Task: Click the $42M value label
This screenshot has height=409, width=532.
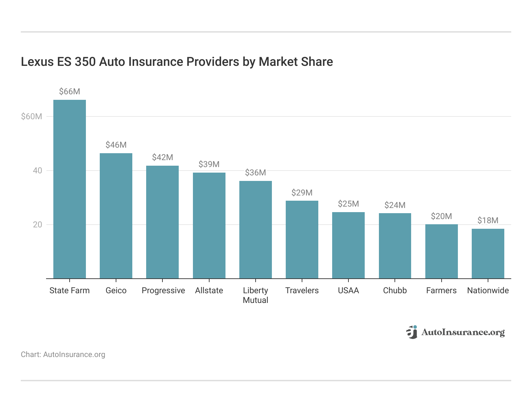Action: (162, 157)
